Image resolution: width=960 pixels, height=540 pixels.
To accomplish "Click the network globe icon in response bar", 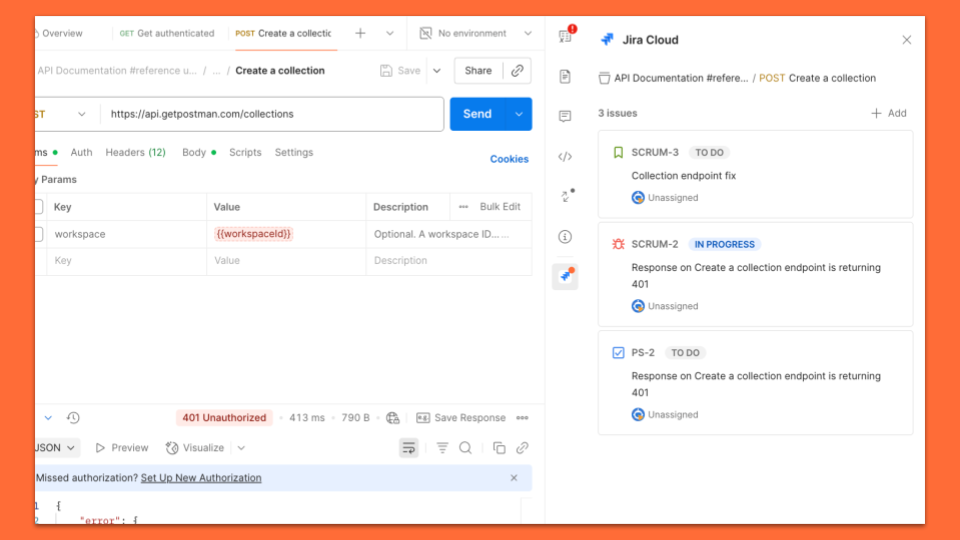I will [392, 418].
